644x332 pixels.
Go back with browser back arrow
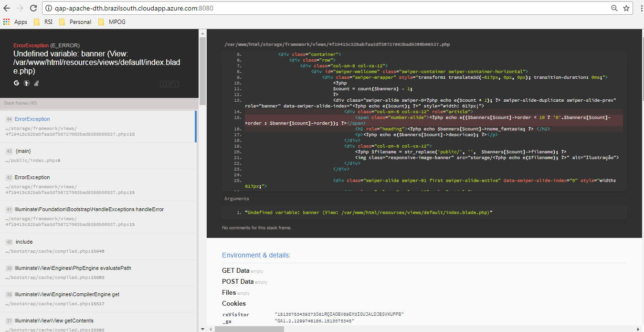[7, 8]
